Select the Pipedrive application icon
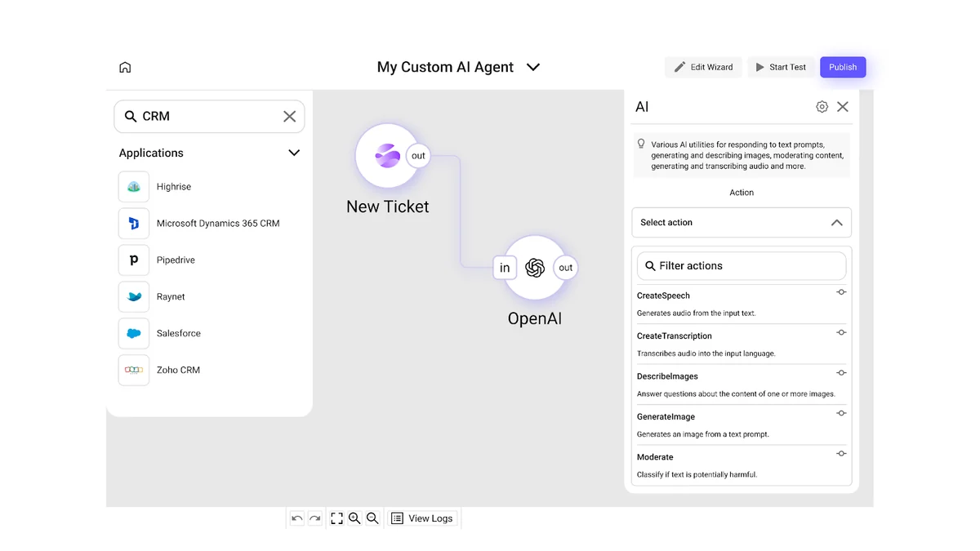This screenshot has height=551, width=980. (x=134, y=260)
